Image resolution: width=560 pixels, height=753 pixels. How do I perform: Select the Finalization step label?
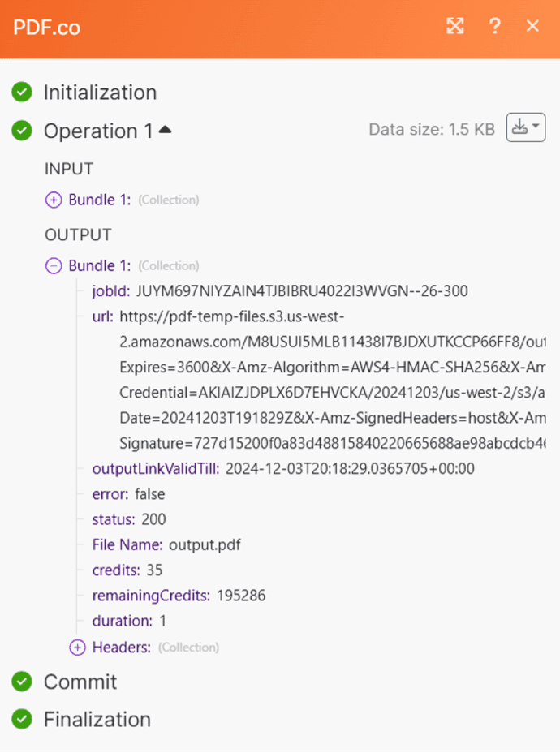97,719
